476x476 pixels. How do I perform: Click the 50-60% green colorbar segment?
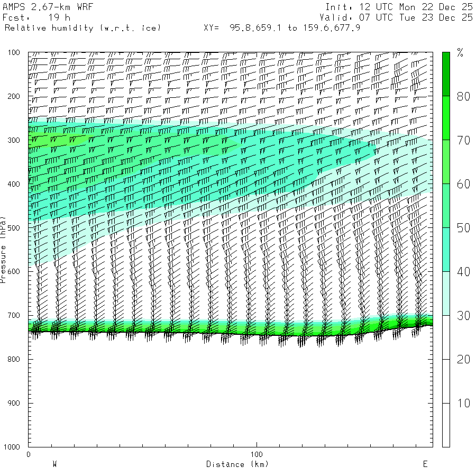tap(446, 206)
